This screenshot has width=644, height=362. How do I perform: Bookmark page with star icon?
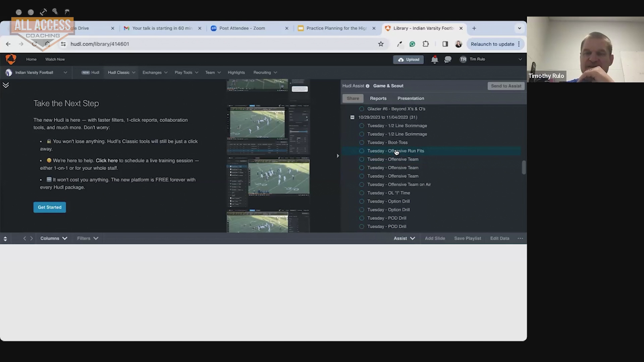(x=381, y=44)
